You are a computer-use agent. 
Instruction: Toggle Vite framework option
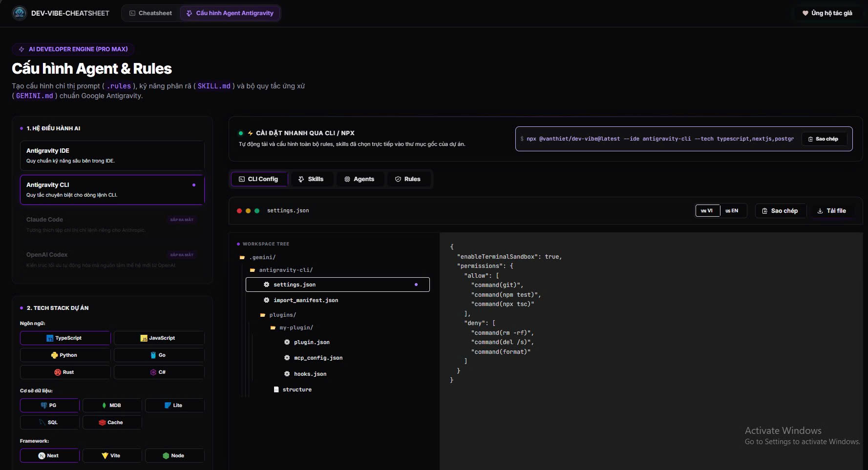coord(112,456)
